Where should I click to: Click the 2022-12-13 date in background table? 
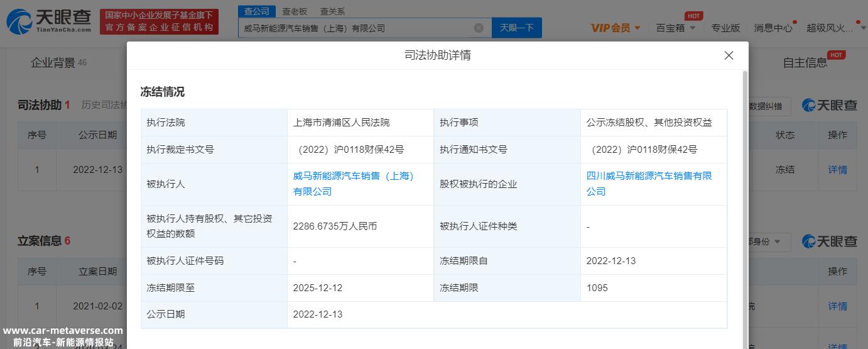coord(97,169)
